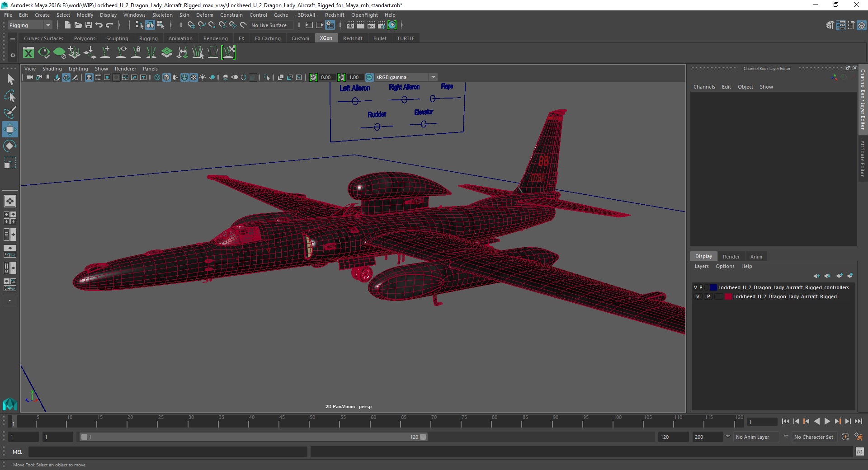Screen dimensions: 868x470
Task: Select the Paint Selection tool in toolbox
Action: [10, 113]
